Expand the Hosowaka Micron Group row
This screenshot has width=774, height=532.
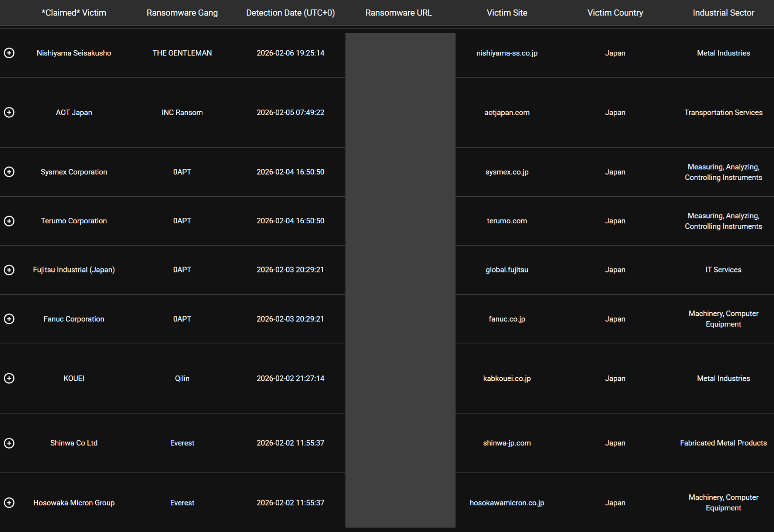9,503
